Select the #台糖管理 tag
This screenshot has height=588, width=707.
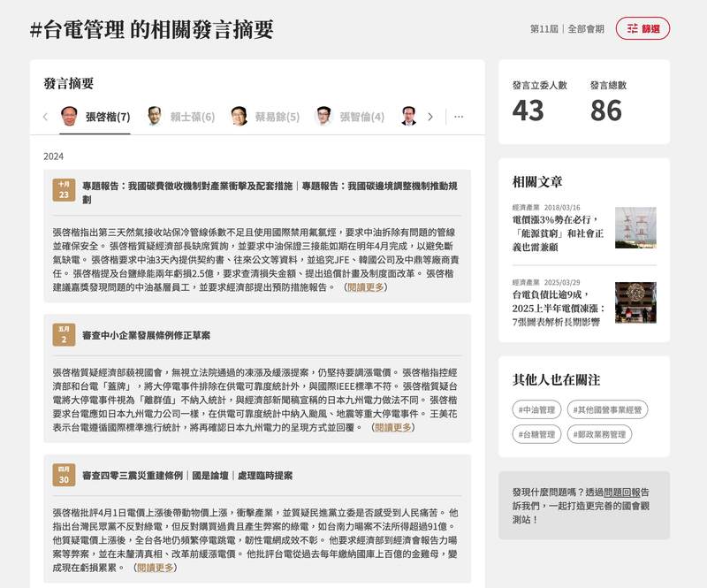click(536, 434)
